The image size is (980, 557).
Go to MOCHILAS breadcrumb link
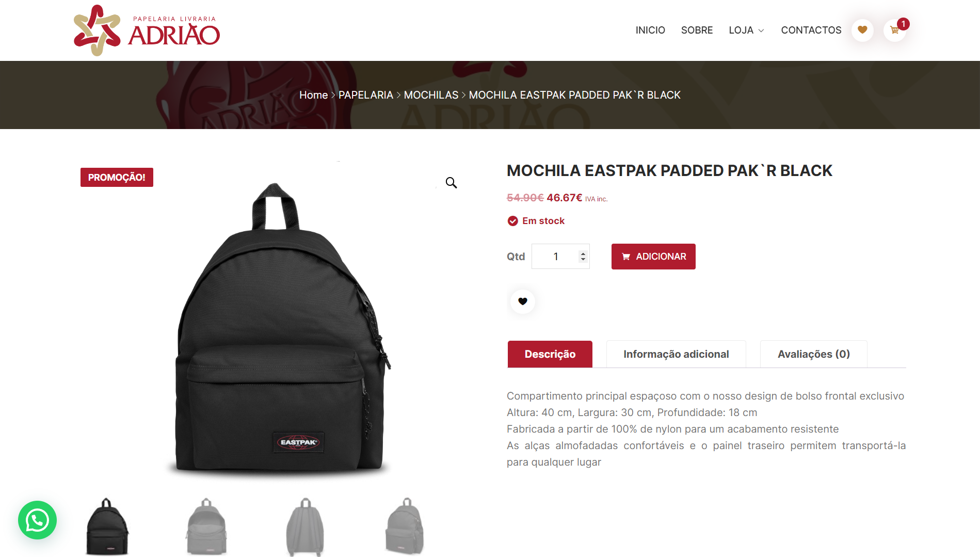coord(431,95)
